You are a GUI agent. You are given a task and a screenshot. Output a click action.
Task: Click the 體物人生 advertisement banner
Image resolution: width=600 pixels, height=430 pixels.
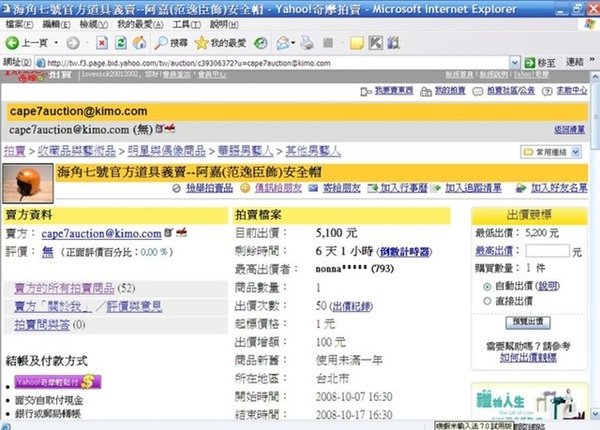530,401
